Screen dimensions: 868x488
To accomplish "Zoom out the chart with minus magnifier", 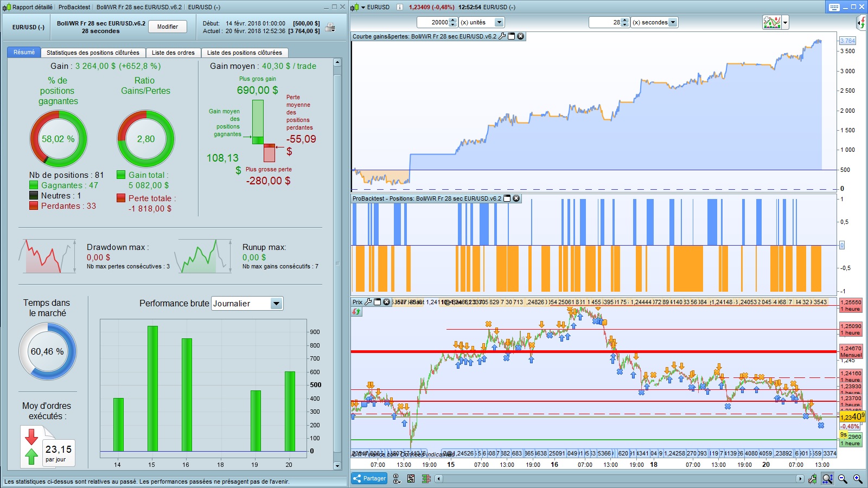I will [843, 479].
